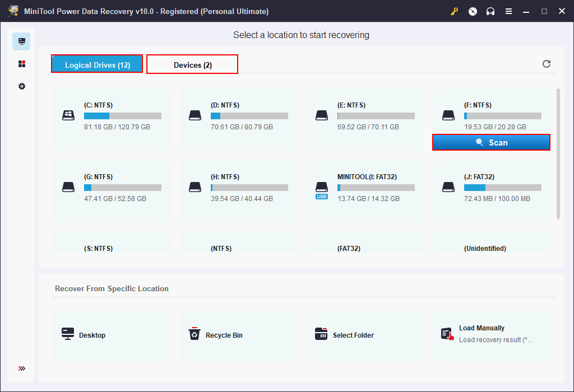Open the Utilities grid icon in sidebar
The width and height of the screenshot is (574, 392).
point(22,64)
